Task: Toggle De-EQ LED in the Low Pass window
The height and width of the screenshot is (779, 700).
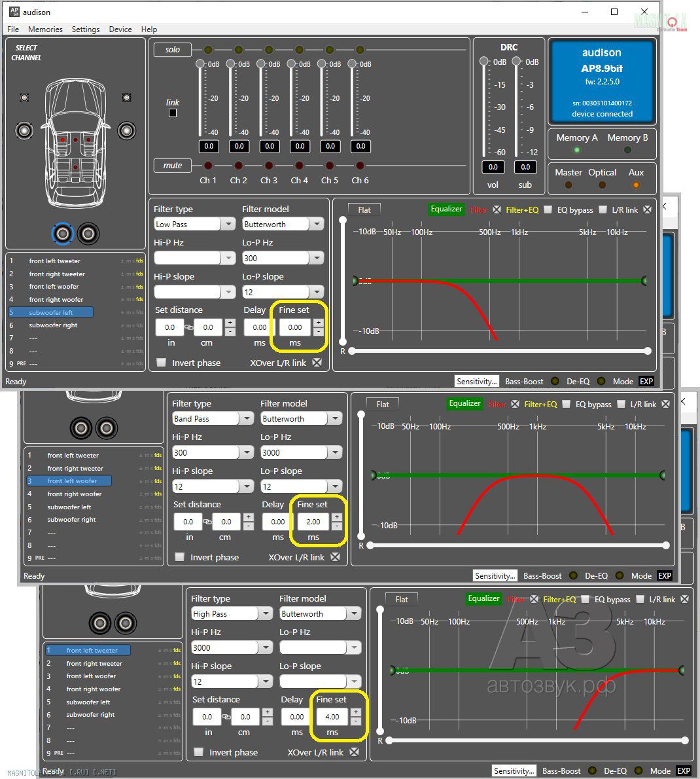Action: click(601, 381)
